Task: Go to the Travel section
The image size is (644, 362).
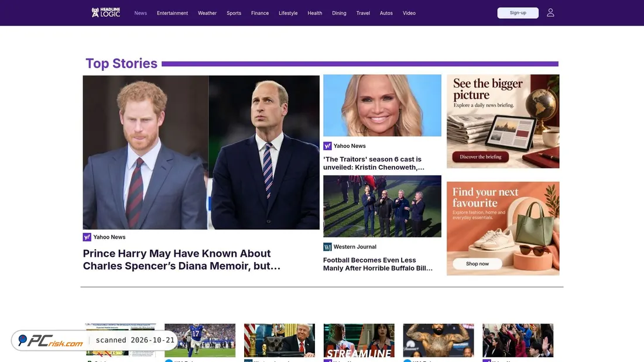Action: pos(363,13)
